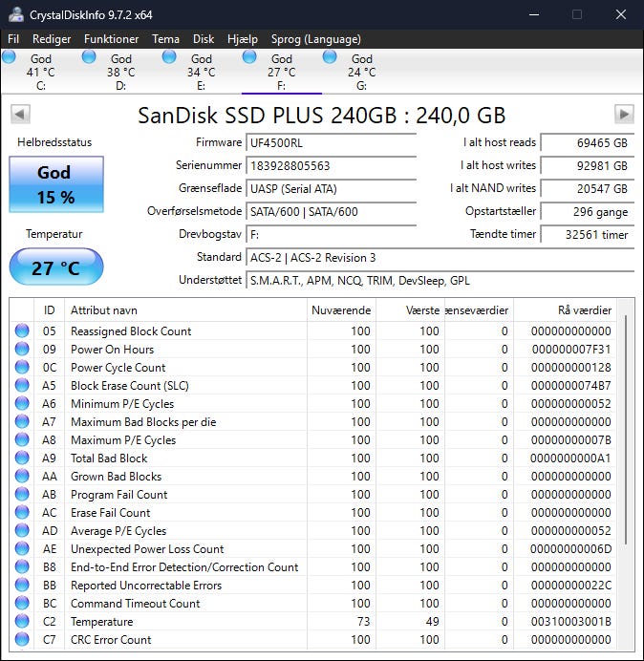Select drive G: status orb at 24 °C

tap(331, 58)
